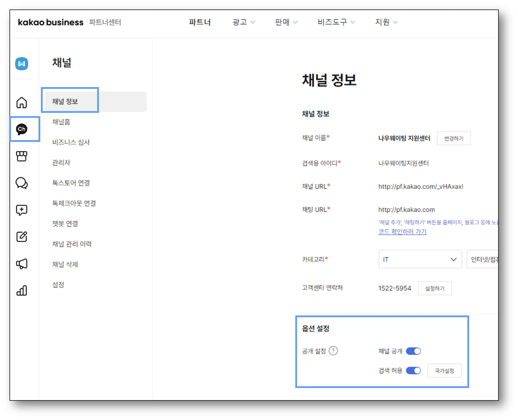Image resolution: width=518 pixels, height=420 pixels.
Task: Select 채널 정보 in the side menu
Action: pos(96,102)
